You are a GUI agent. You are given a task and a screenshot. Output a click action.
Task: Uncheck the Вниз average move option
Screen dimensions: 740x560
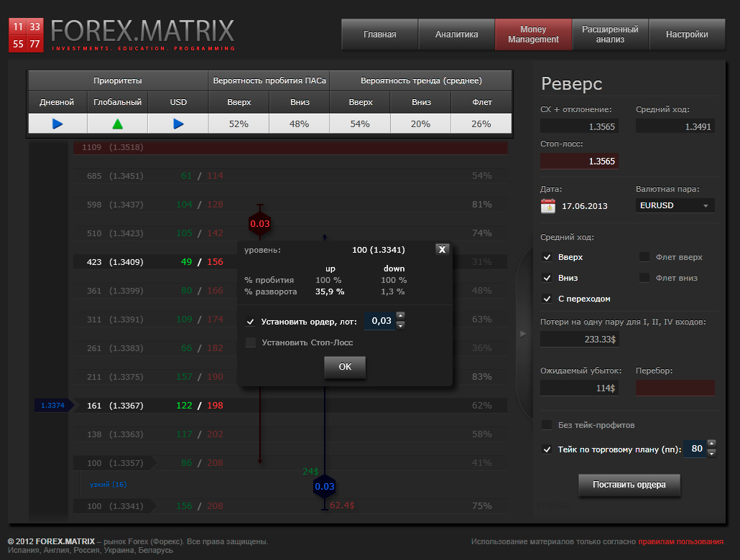(x=547, y=278)
